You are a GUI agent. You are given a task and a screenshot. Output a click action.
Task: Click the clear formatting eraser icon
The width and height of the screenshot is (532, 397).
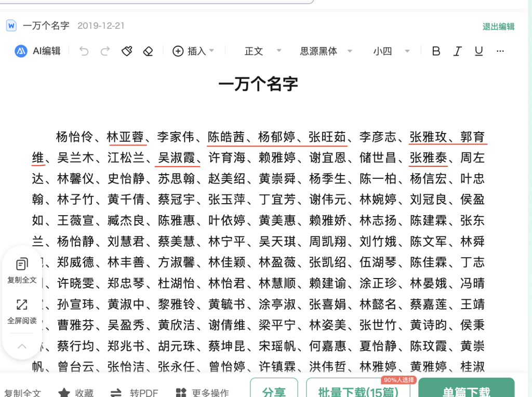[148, 51]
